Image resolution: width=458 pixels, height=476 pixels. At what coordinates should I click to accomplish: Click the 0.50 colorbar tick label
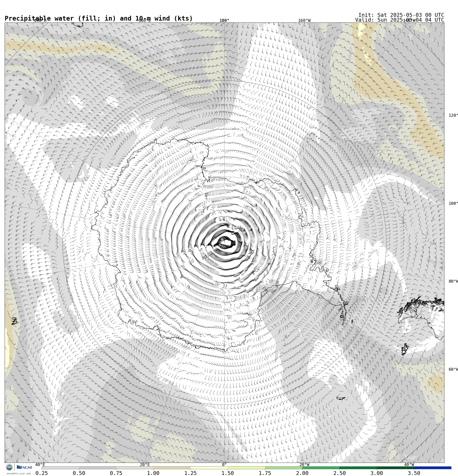point(79,473)
